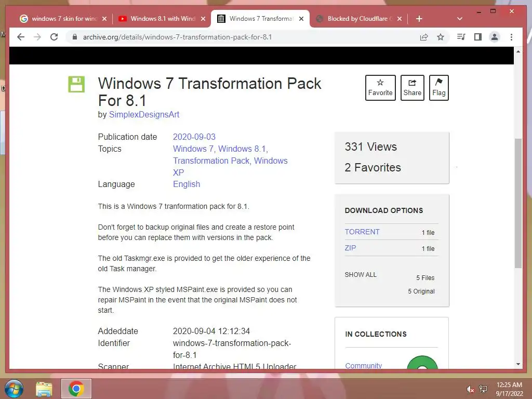Click the browser forward arrow
The image size is (532, 399).
click(37, 37)
